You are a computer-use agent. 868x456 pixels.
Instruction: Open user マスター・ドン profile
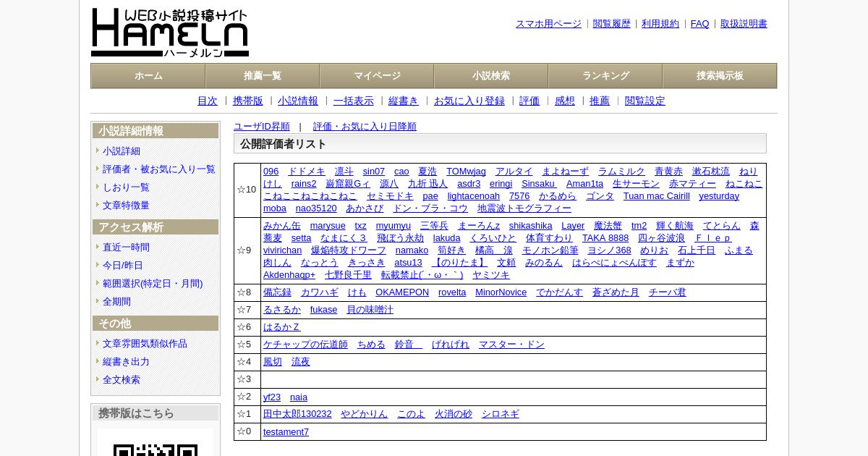(511, 345)
